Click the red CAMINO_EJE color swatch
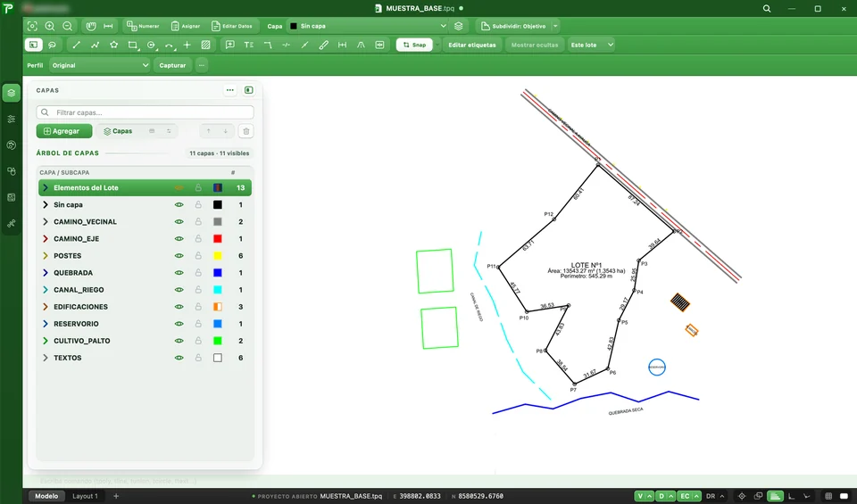Viewport: 857px width, 504px height. (x=218, y=239)
